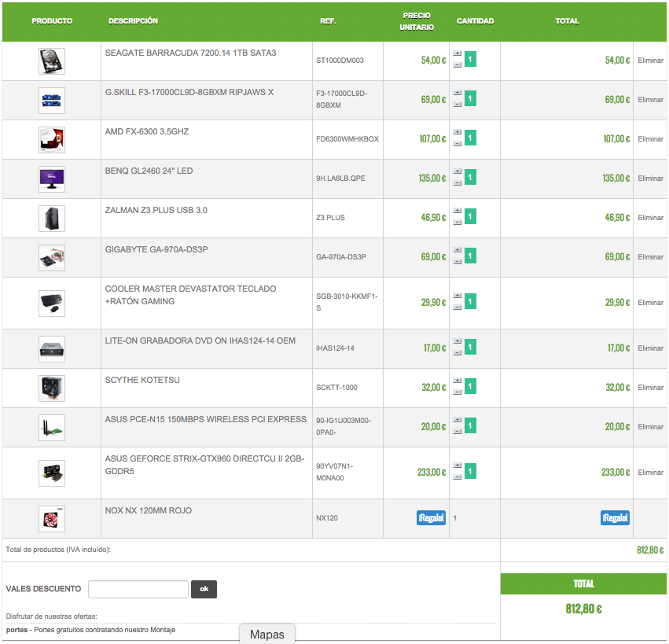Open Nox NX 120mm Rojo product link
Screen dimensions: 669x644
[148, 510]
